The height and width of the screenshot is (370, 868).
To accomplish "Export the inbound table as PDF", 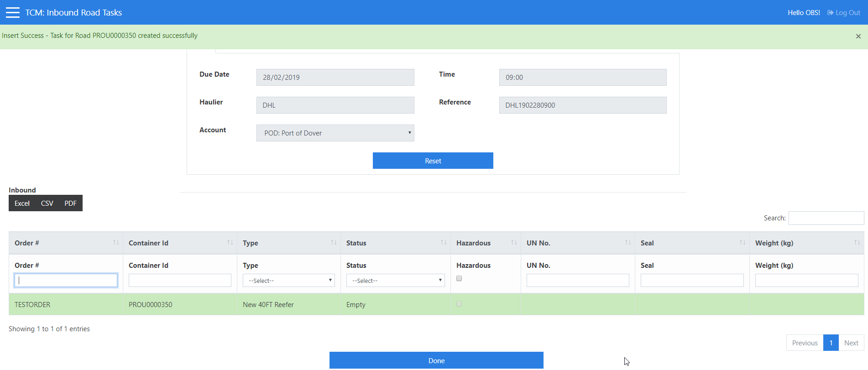I will (70, 203).
